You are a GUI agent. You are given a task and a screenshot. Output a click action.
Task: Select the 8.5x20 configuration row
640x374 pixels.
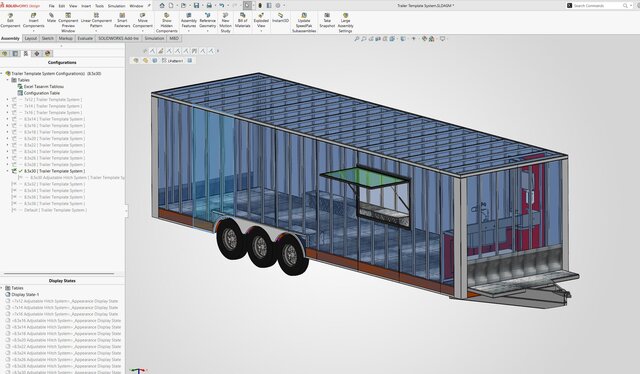tap(48, 138)
